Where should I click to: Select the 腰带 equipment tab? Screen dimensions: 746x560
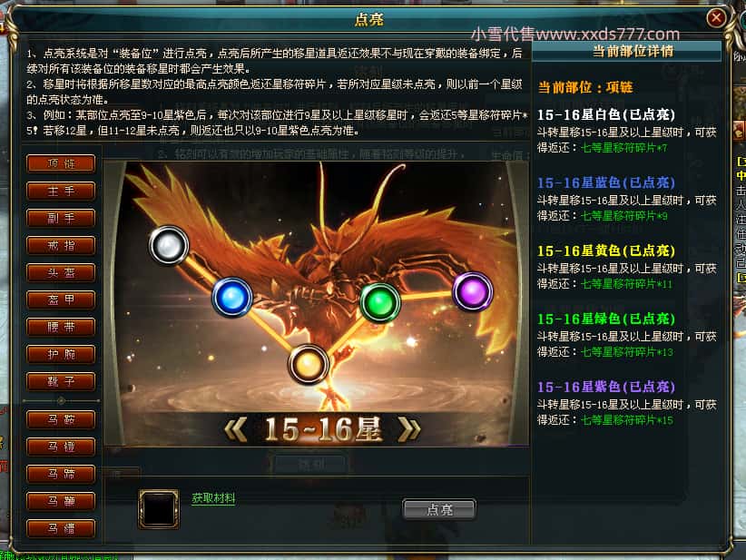pos(61,327)
